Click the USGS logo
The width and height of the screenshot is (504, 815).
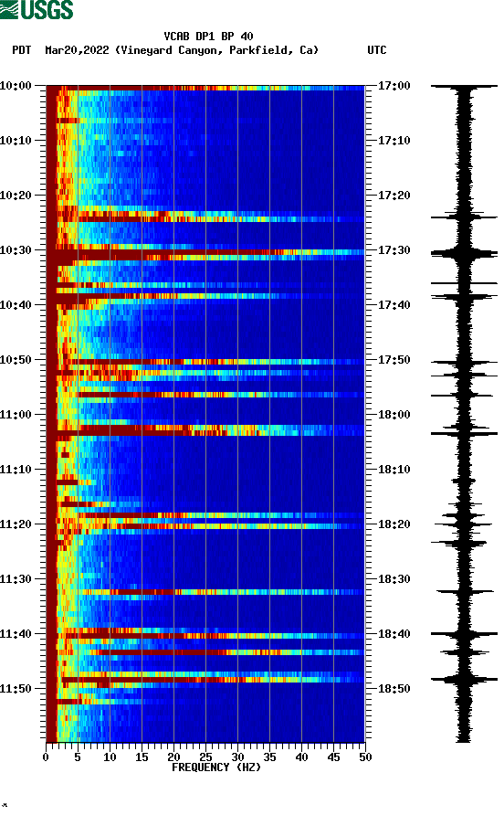(37, 9)
